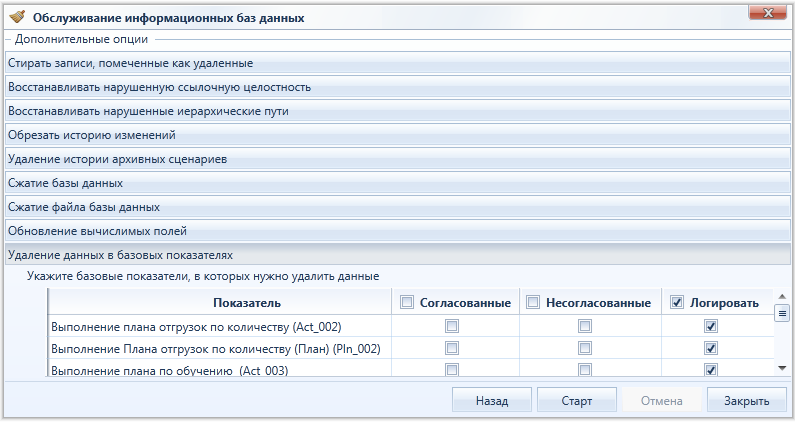This screenshot has width=795, height=422.
Task: Expand Восстанавливать нарушенную ссылочную целостность section
Action: 398,87
